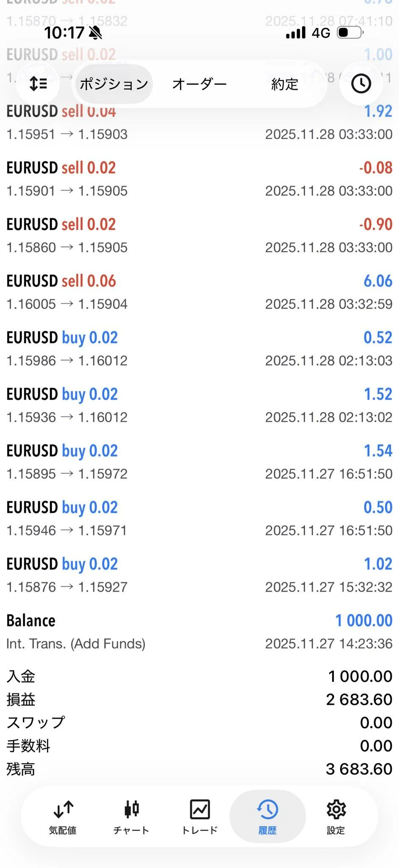Open the 気配値 quotes icon

click(63, 810)
